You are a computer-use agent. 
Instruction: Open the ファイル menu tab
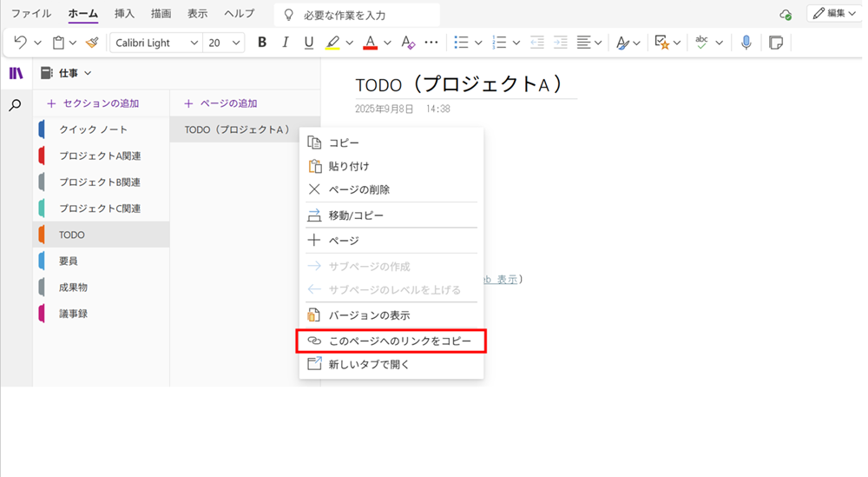31,13
